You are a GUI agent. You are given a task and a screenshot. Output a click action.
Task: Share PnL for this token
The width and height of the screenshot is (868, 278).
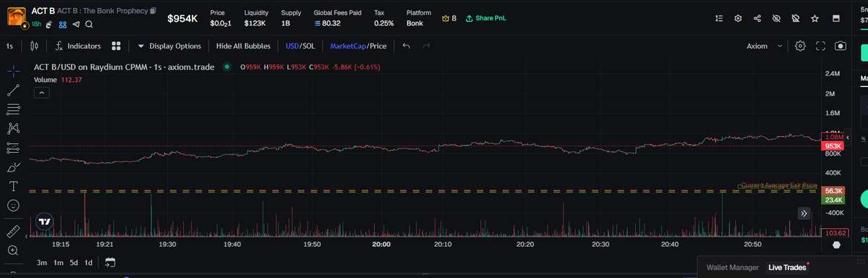486,18
